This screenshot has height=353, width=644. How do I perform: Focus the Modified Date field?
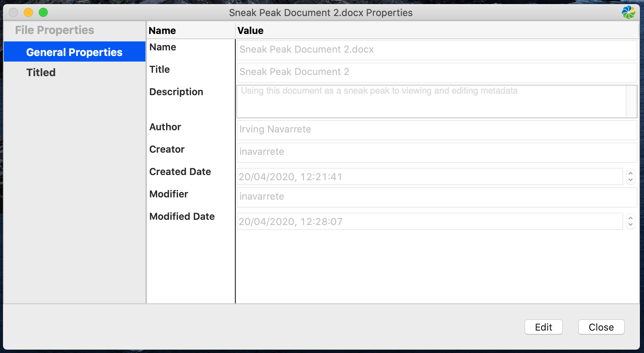pyautogui.click(x=429, y=222)
